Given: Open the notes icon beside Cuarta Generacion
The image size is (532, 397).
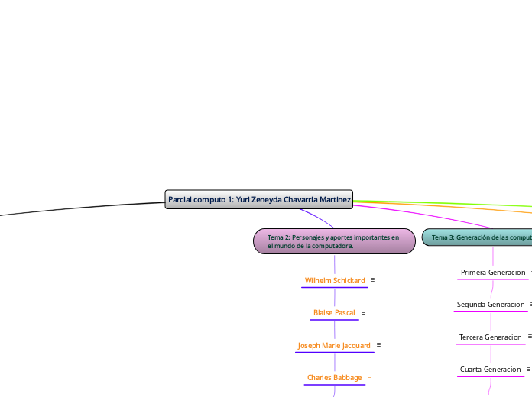Looking at the screenshot, I should click(528, 370).
